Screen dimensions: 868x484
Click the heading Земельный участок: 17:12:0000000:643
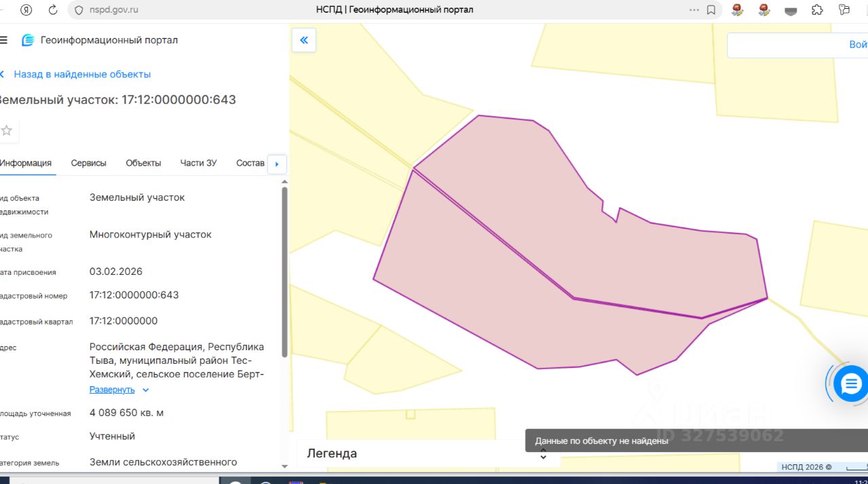tap(117, 100)
